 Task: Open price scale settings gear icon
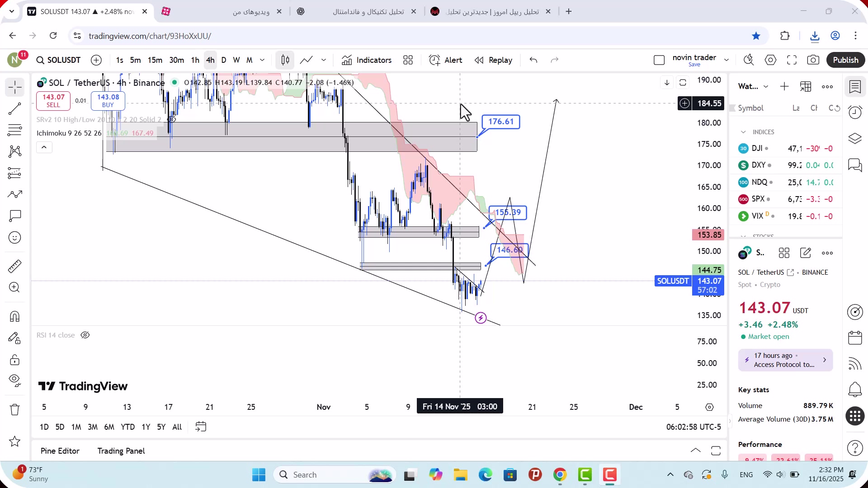coord(710,407)
